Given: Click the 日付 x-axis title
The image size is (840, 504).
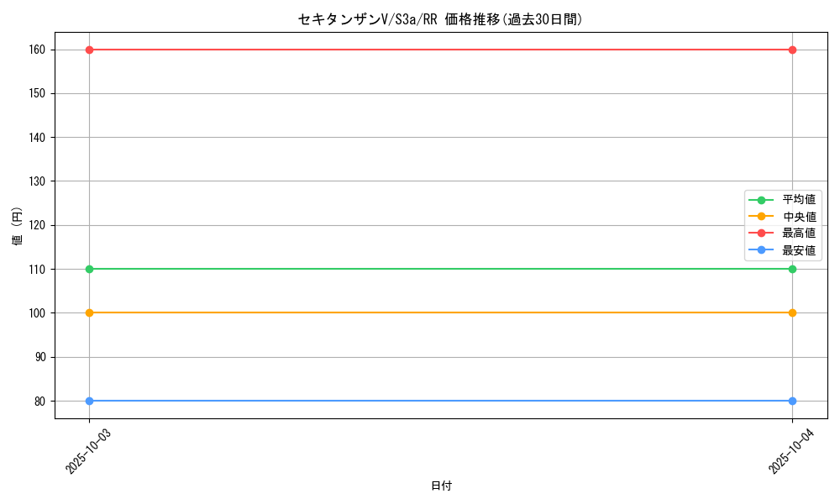Looking at the screenshot, I should pos(441,486).
